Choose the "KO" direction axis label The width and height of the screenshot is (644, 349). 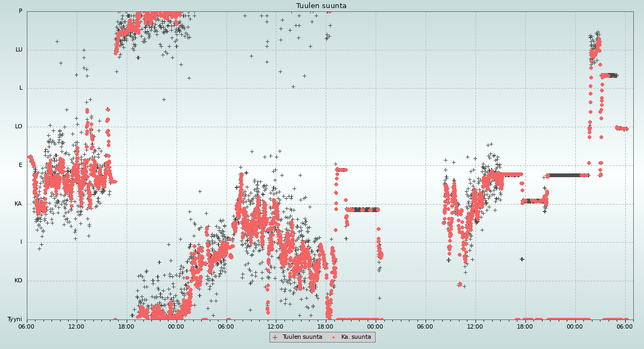point(19,281)
